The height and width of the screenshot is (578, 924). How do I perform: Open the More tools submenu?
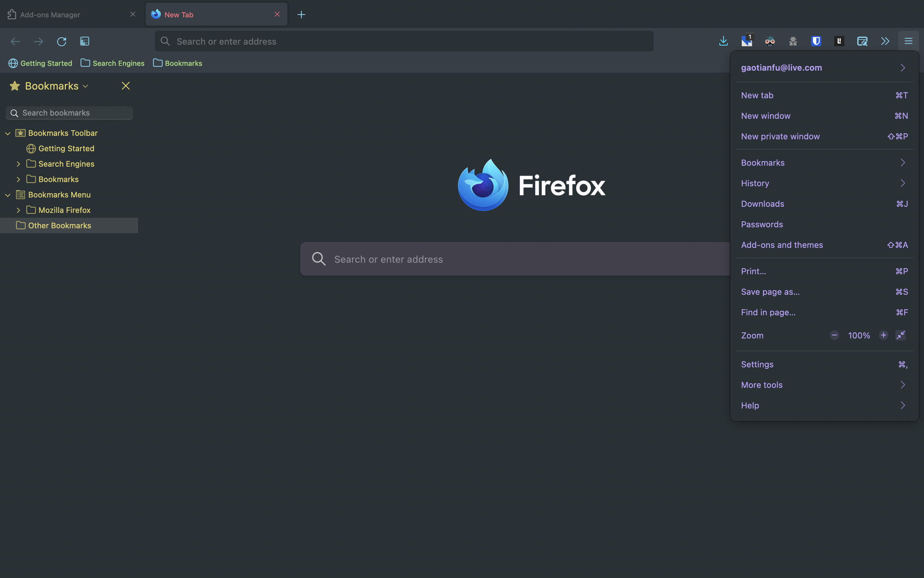(x=824, y=385)
